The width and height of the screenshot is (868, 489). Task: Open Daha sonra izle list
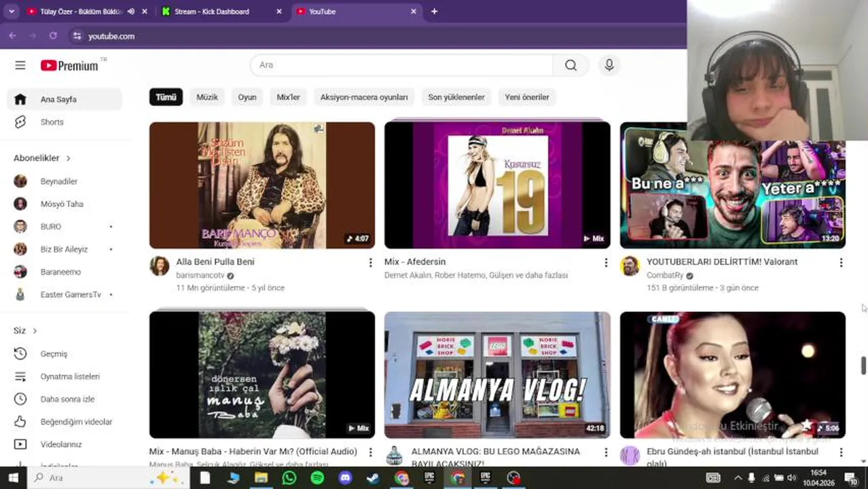point(65,399)
